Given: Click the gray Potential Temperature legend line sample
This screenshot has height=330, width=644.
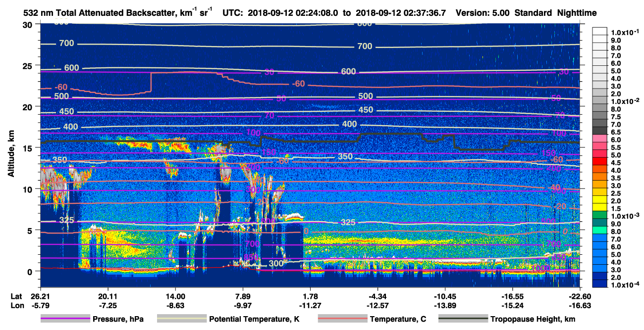Looking at the screenshot, I should pyautogui.click(x=181, y=319).
